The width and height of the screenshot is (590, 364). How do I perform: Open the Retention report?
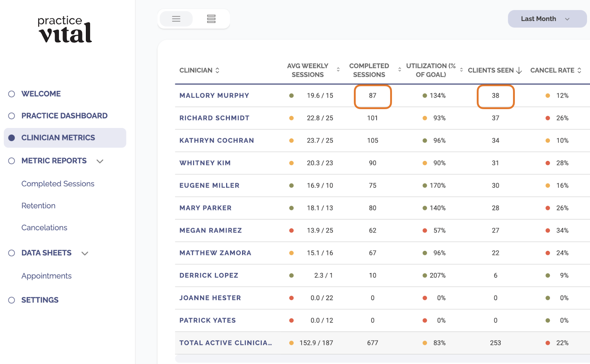point(38,206)
